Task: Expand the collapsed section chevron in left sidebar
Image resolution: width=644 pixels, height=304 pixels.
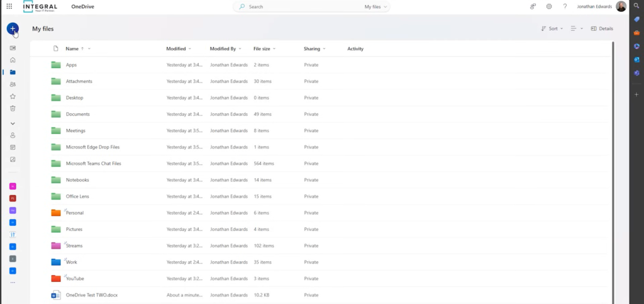Action: pos(13,123)
